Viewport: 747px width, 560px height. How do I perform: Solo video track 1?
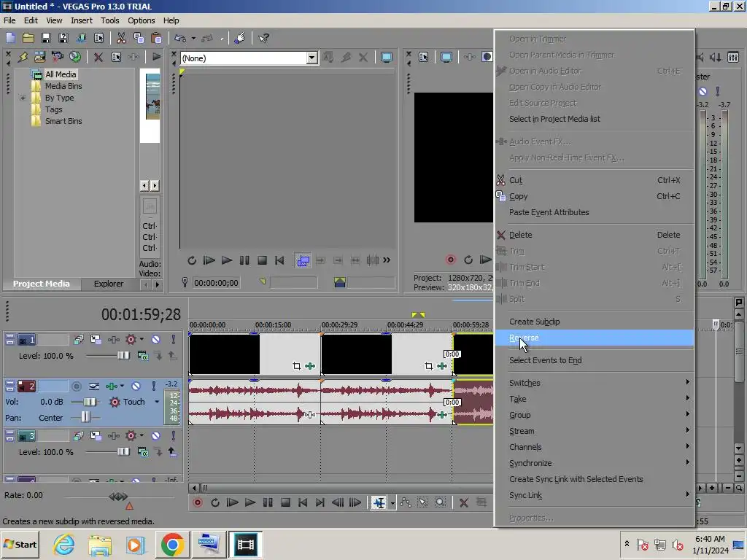pos(174,340)
